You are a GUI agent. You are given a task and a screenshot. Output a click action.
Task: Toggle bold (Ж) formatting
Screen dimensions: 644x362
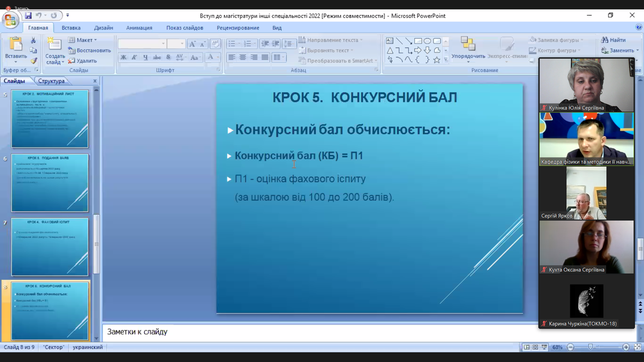[123, 57]
